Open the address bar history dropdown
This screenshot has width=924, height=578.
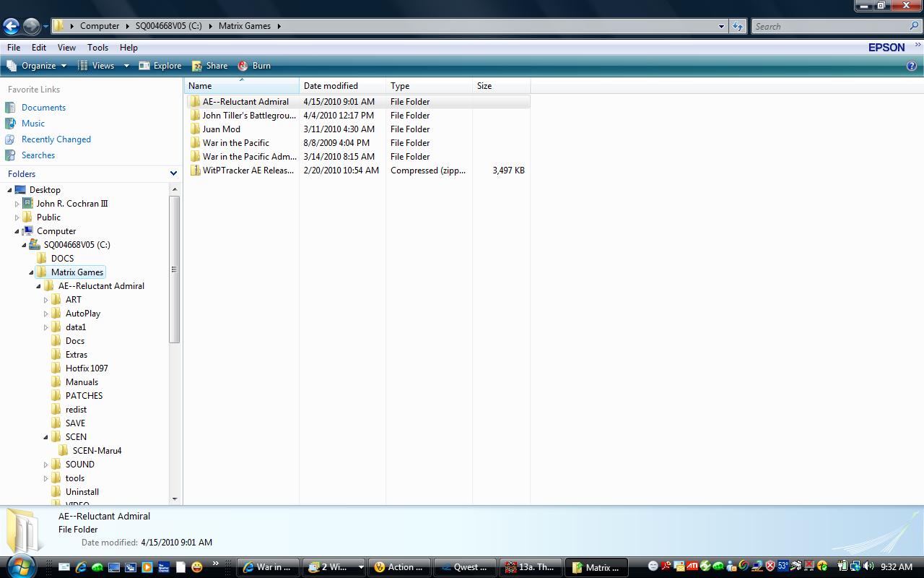point(721,26)
